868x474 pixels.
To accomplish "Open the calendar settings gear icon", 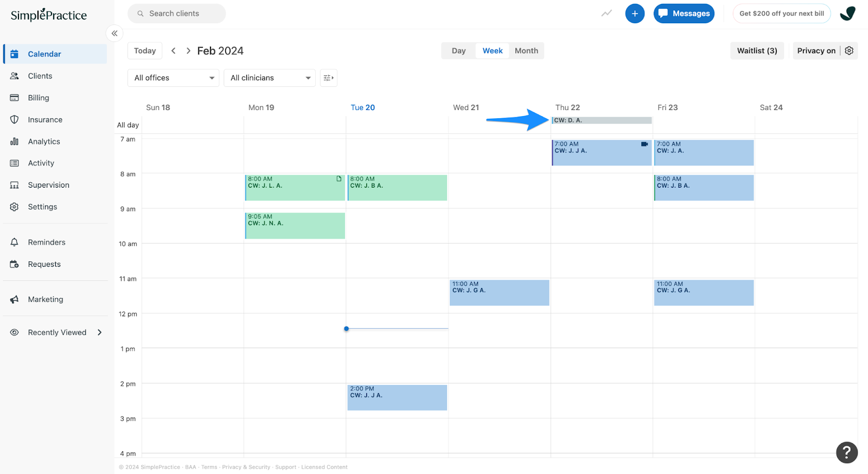I will tap(849, 50).
